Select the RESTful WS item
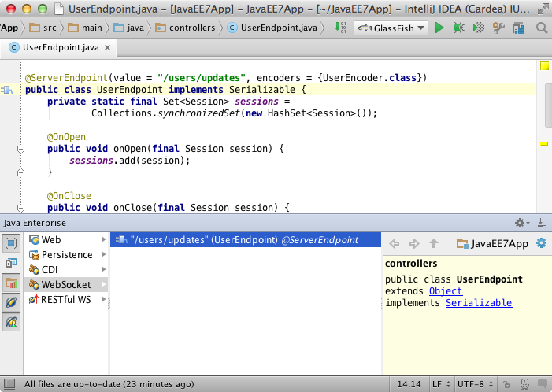 [66, 299]
